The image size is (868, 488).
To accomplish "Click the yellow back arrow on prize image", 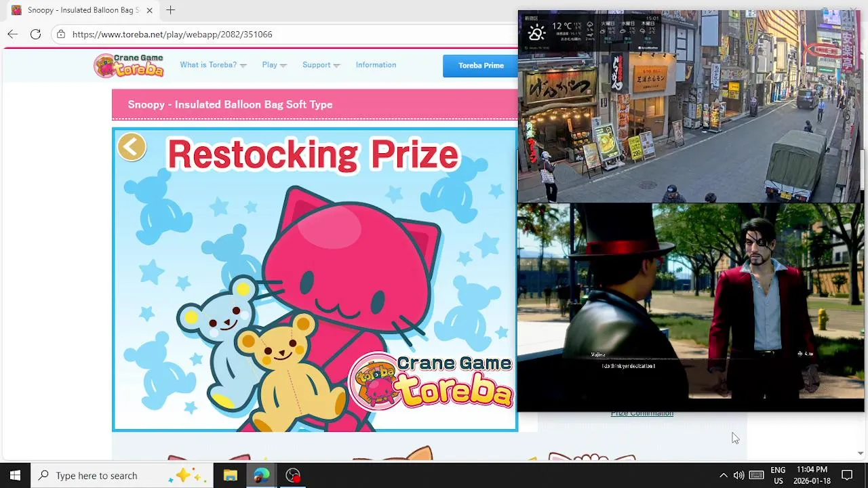I will (x=132, y=146).
